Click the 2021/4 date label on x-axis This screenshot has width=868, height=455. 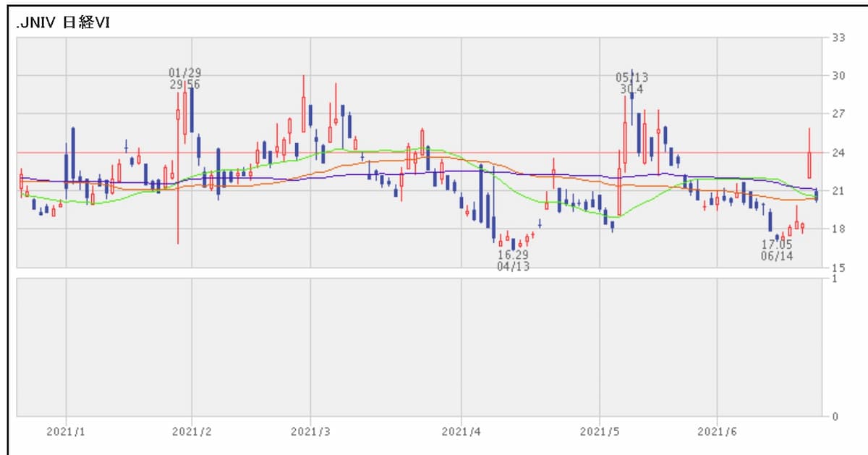coord(461,432)
